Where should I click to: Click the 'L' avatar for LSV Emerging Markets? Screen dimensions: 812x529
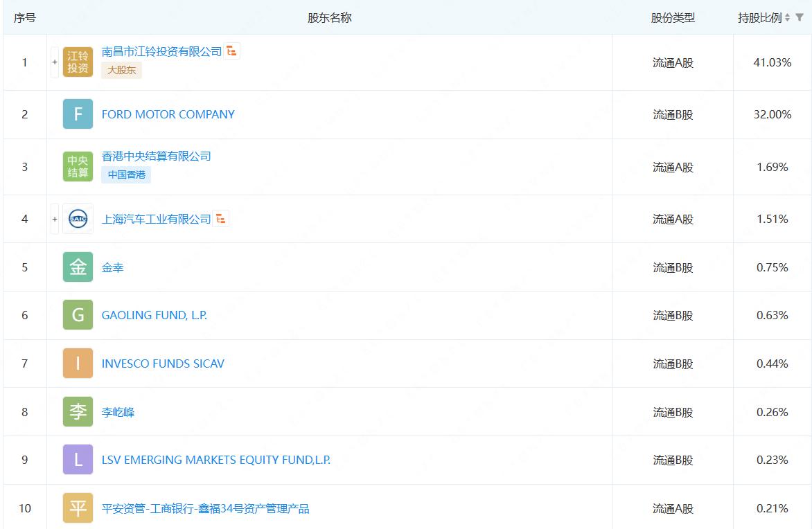78,460
